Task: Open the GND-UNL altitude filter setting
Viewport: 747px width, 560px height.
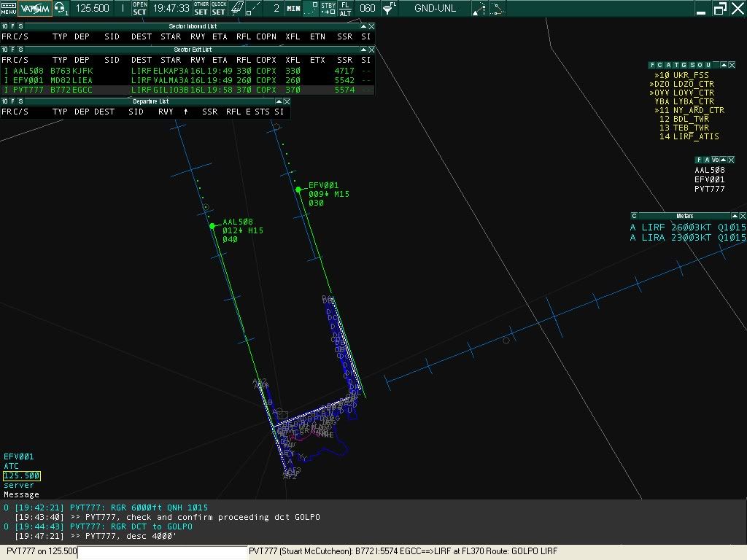Action: (x=435, y=8)
